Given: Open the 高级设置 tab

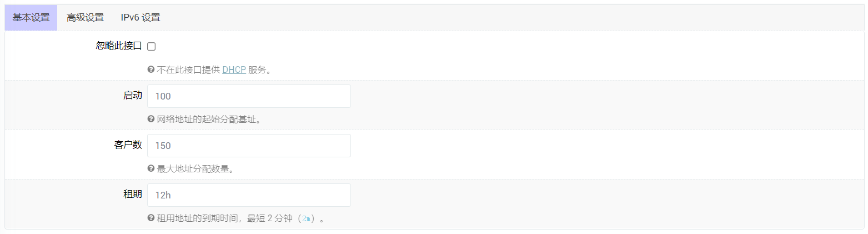Looking at the screenshot, I should point(85,18).
